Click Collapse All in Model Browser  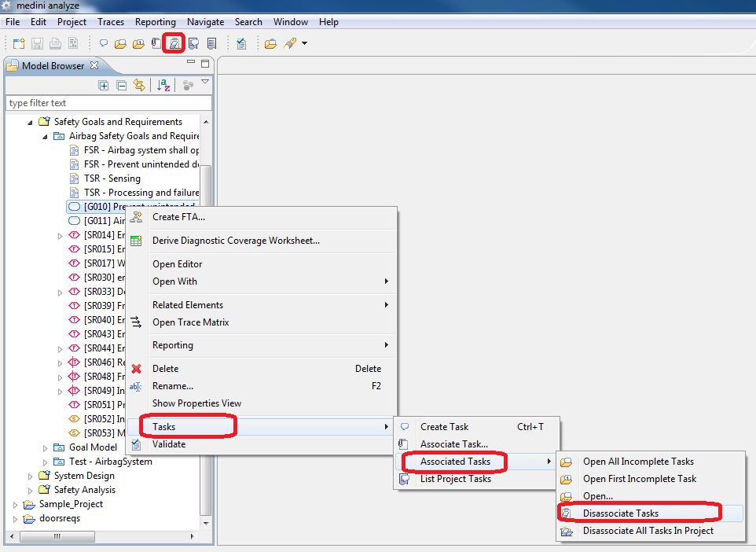(x=121, y=85)
